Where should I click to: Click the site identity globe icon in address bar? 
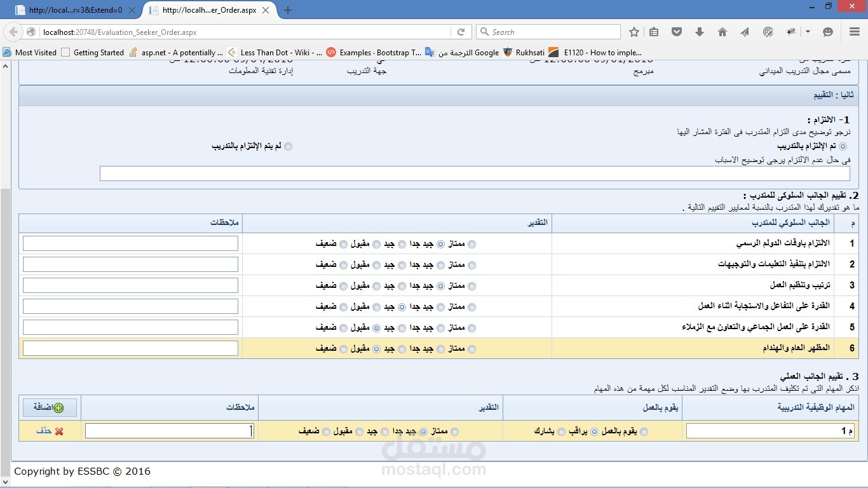coord(31,32)
